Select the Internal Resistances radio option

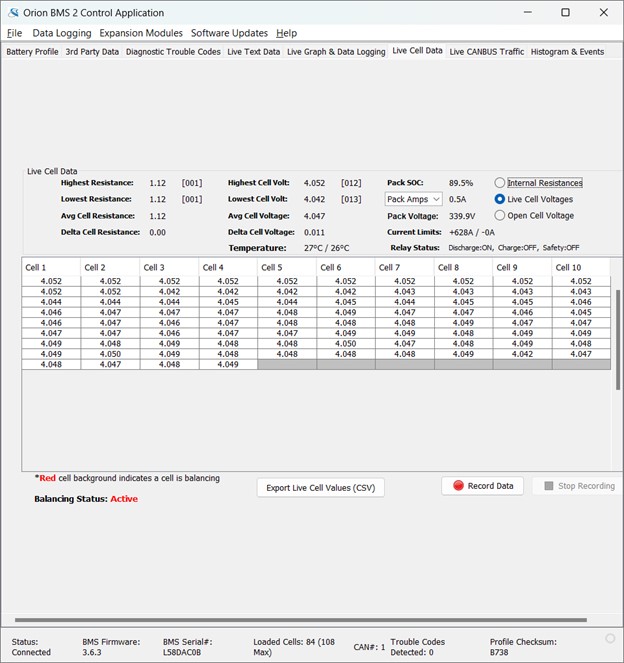coord(500,183)
